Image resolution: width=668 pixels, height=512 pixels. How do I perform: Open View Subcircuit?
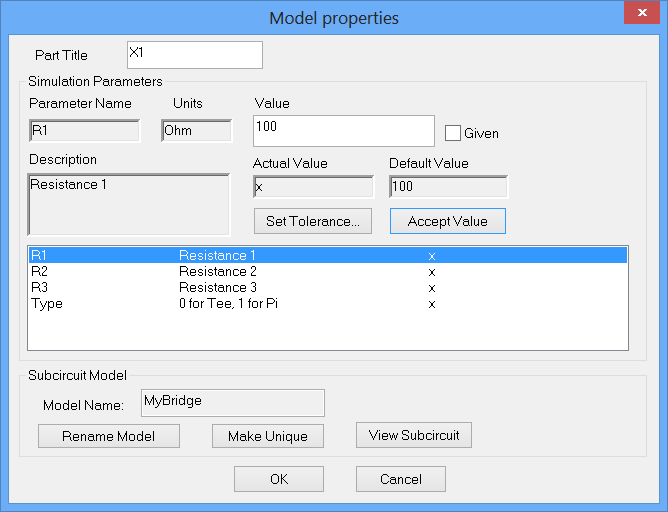[x=414, y=435]
